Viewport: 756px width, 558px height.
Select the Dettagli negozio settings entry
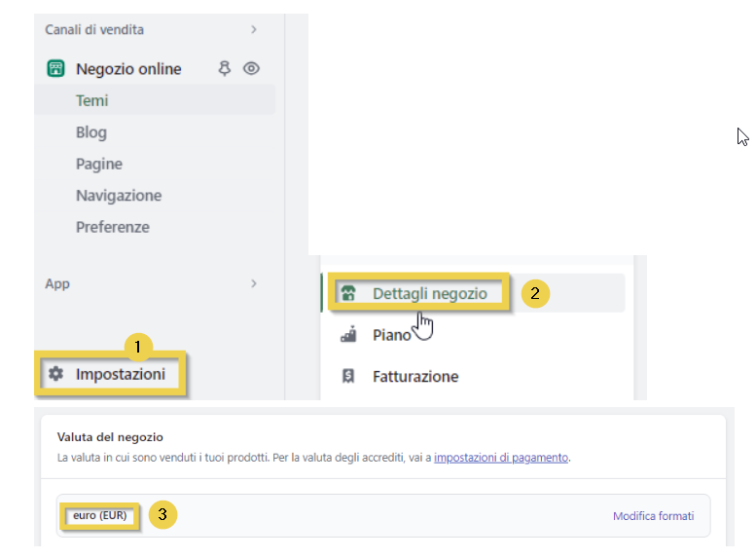coord(429,293)
